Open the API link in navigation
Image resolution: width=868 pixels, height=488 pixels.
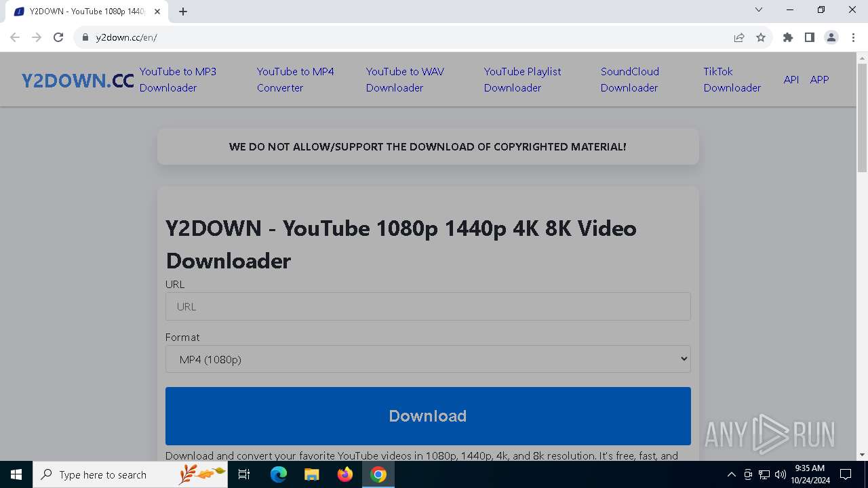point(791,79)
